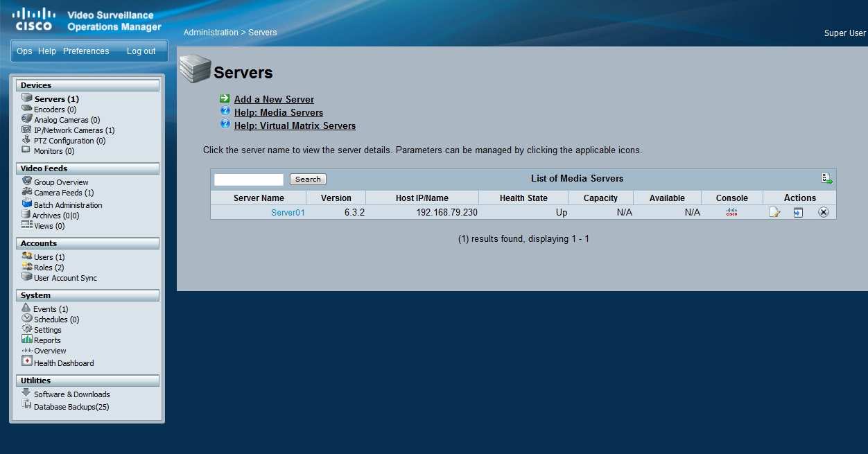
Task: Click the Roles icon
Action: coord(27,266)
